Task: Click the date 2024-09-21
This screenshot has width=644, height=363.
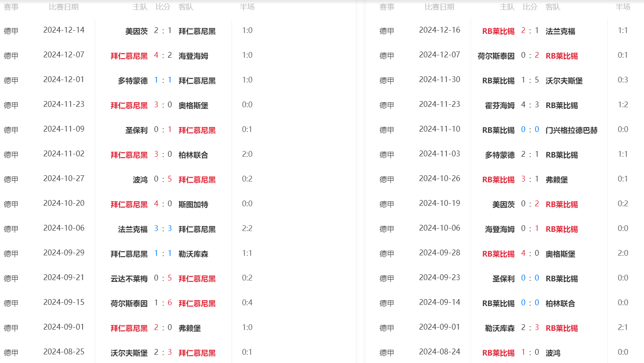Action: [64, 278]
